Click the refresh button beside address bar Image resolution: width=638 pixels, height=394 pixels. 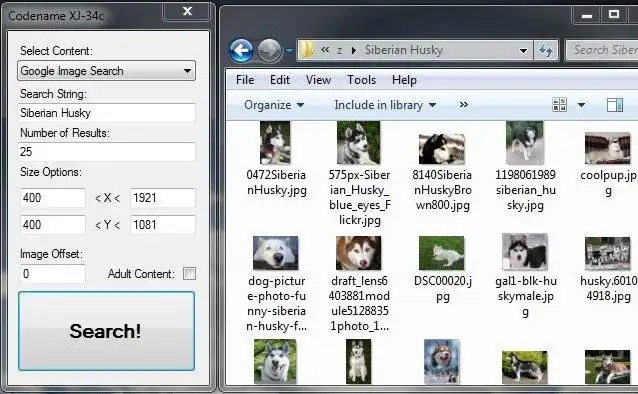[x=546, y=50]
